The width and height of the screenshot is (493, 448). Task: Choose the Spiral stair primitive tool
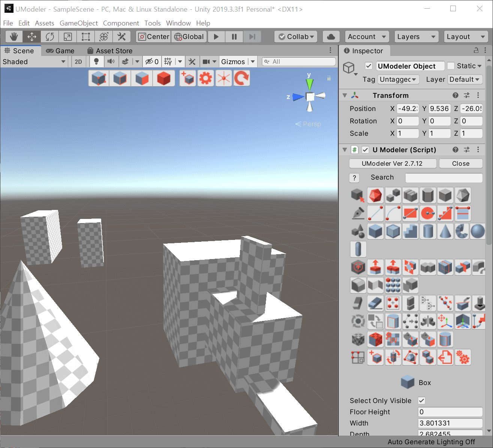pos(463,231)
